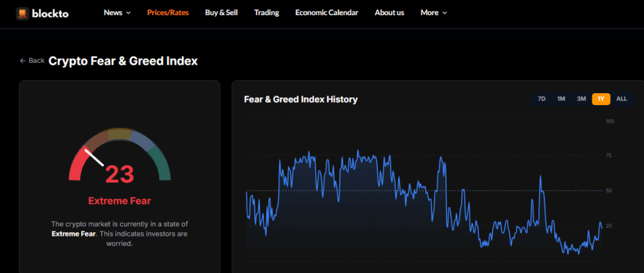Click the blockto logo icon
This screenshot has width=644, height=273.
(x=23, y=13)
